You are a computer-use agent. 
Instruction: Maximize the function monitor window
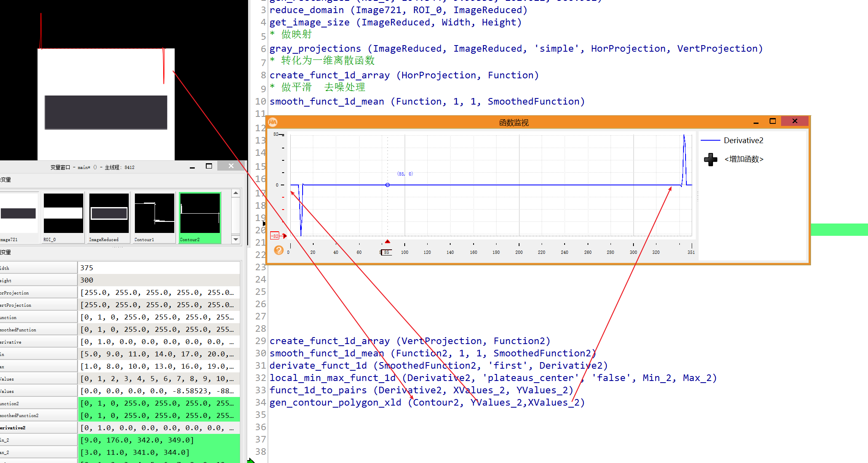coord(772,121)
